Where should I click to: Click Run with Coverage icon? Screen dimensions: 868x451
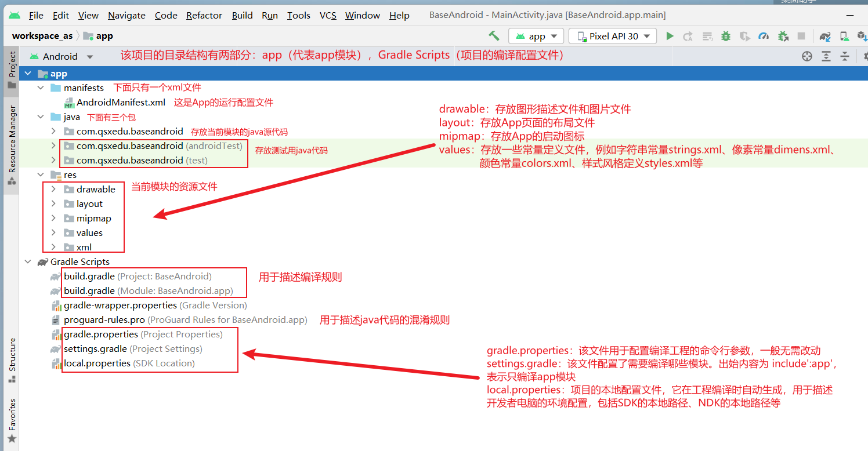pos(744,36)
